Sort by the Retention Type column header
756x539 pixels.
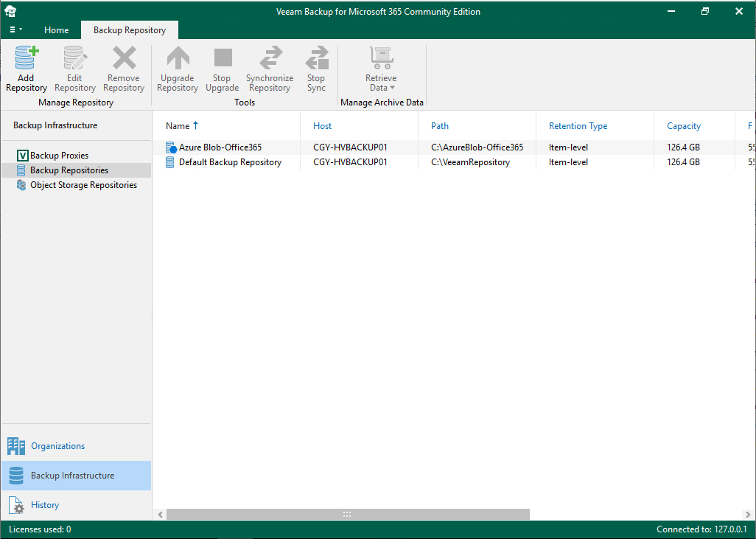[x=578, y=126]
